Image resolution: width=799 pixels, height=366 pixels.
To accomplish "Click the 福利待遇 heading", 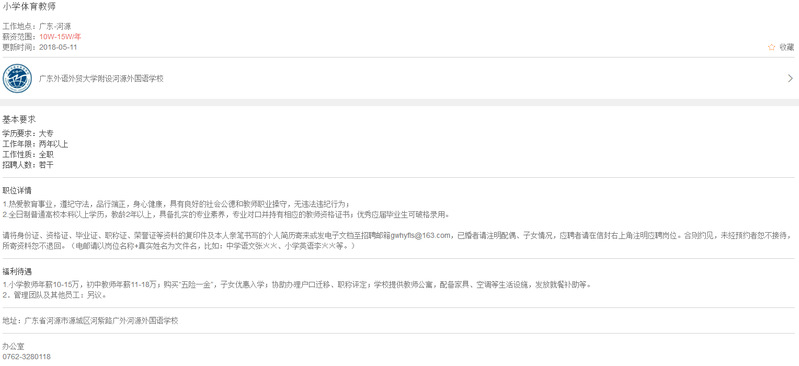I will (x=17, y=271).
